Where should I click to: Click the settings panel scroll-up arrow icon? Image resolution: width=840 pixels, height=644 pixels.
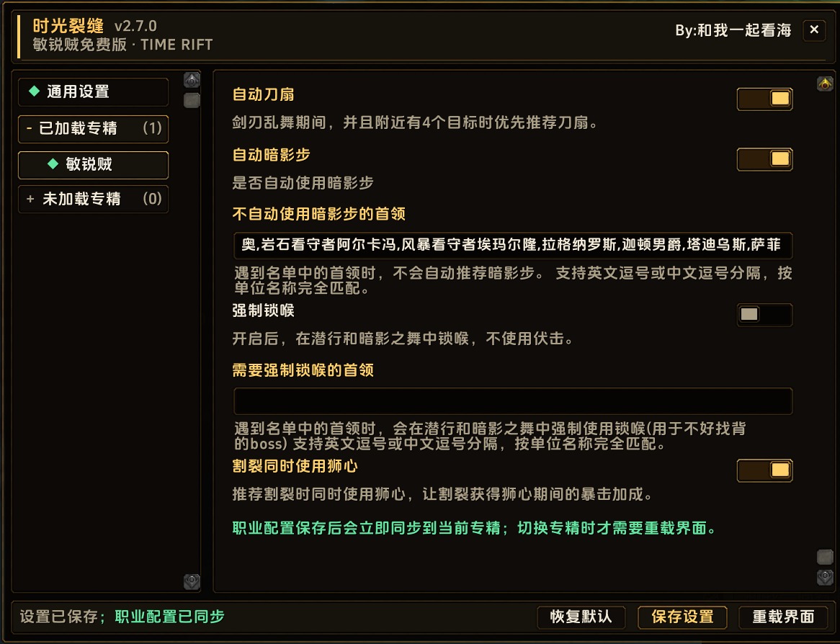(825, 84)
